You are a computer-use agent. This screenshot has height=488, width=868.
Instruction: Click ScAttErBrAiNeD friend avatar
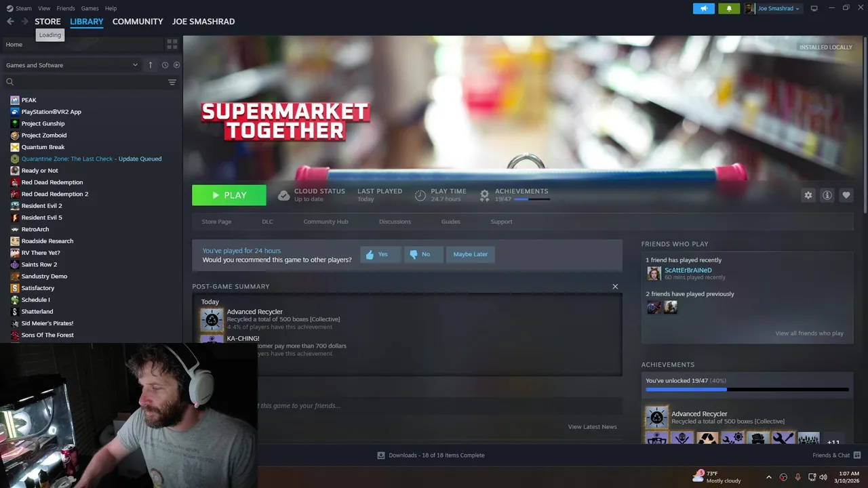coord(654,273)
